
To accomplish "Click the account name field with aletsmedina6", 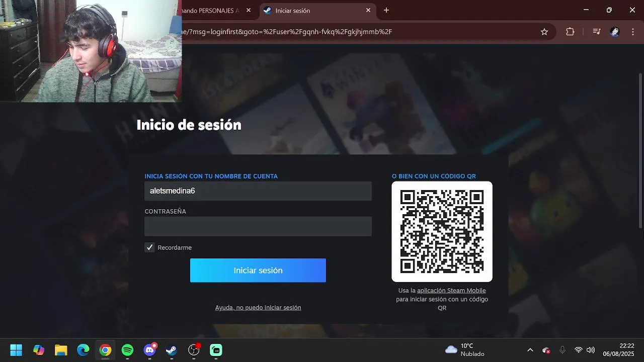I will coord(258,191).
